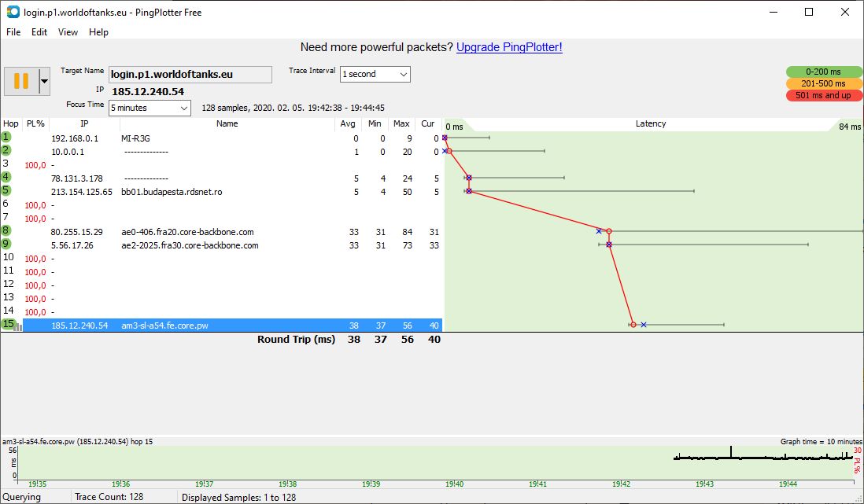Select the hop 9 green circle icon
Viewport: 864px width, 504px height.
click(6, 244)
